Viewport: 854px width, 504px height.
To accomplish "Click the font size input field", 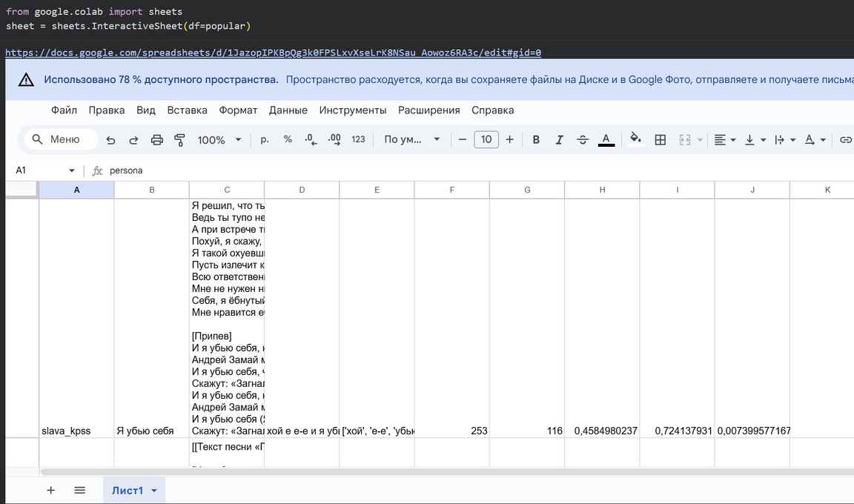I will point(486,140).
